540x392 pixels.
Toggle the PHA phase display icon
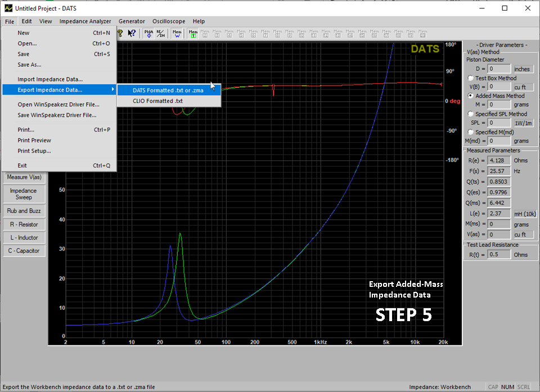click(x=148, y=33)
